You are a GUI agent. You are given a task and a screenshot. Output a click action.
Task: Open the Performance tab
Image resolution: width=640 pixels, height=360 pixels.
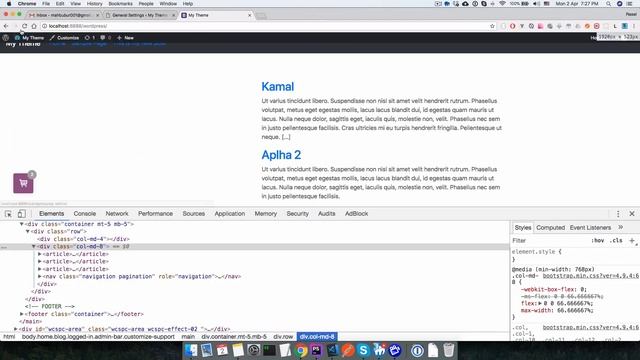(x=155, y=213)
